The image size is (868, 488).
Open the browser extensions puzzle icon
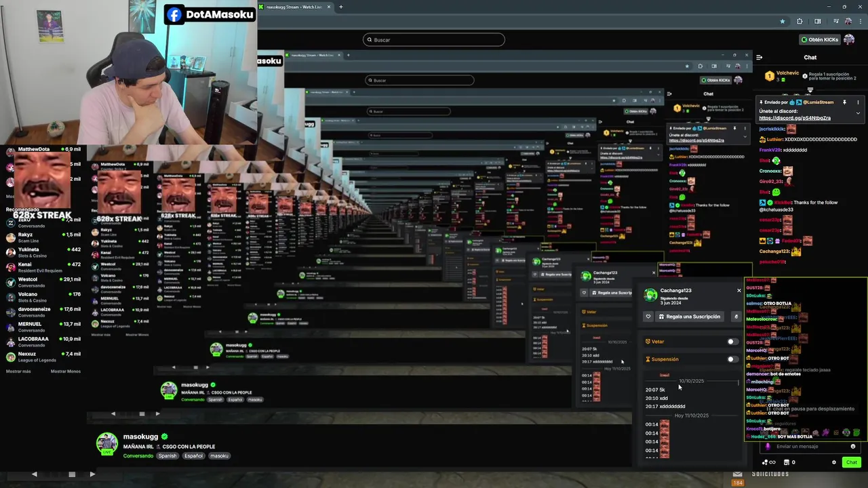pos(800,21)
